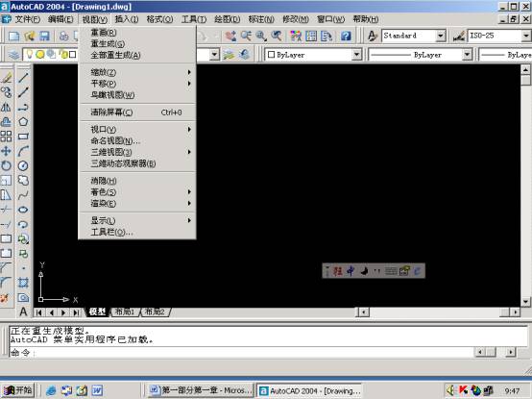Open the layer list dropdown arrow
The width and height of the screenshot is (532, 399).
pyautogui.click(x=214, y=55)
